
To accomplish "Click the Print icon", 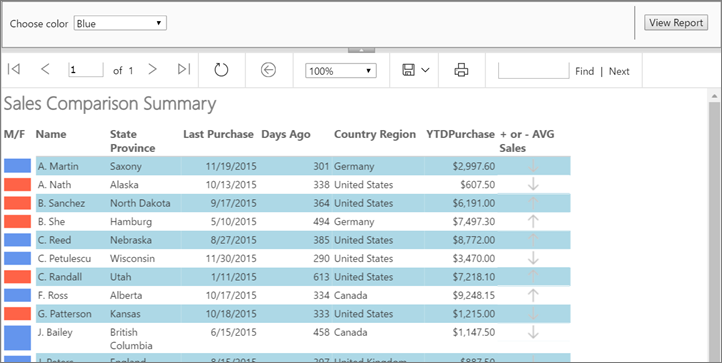I will [x=461, y=70].
